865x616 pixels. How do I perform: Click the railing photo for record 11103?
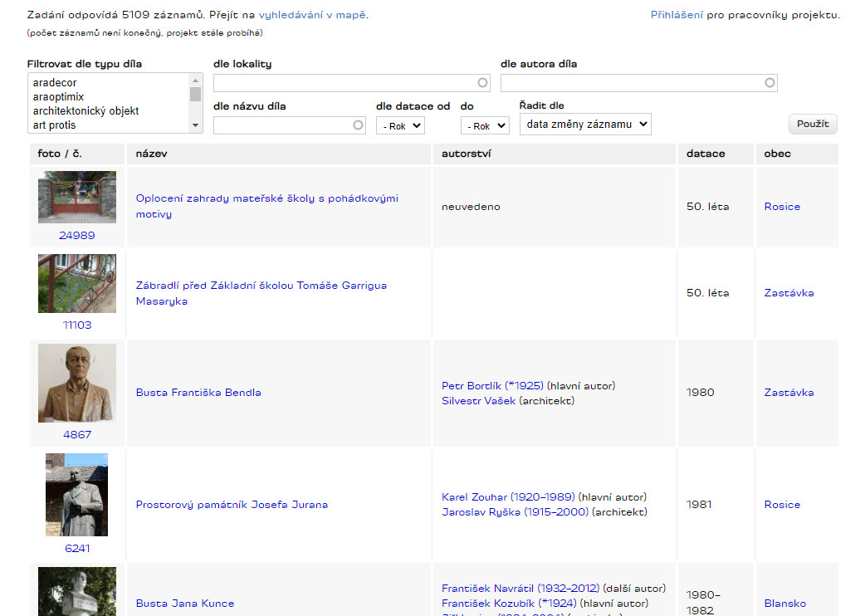(x=77, y=283)
